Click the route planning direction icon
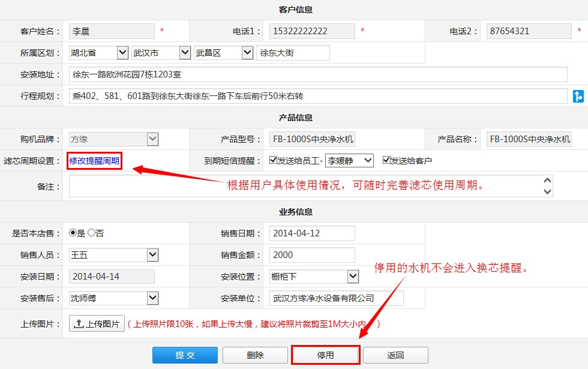588x369 pixels. [x=578, y=96]
